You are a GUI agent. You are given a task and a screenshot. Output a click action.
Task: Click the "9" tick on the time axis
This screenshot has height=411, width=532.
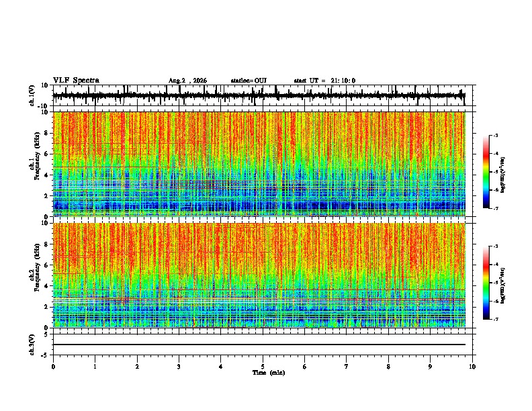(430, 367)
